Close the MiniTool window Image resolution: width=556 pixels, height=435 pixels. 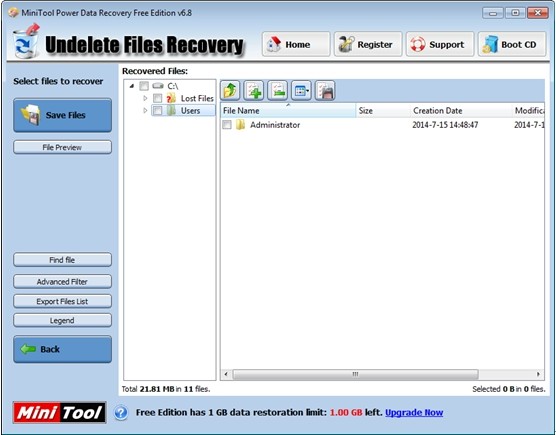pyautogui.click(x=538, y=13)
